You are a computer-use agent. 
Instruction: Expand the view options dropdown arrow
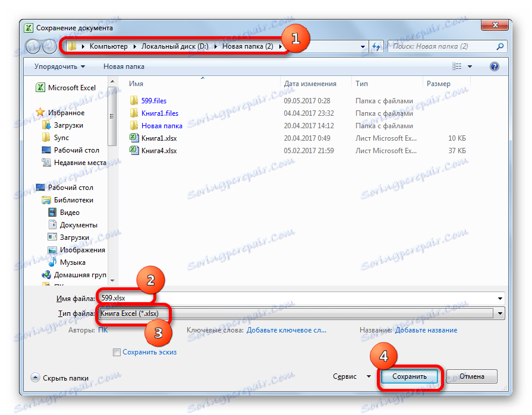tap(470, 66)
